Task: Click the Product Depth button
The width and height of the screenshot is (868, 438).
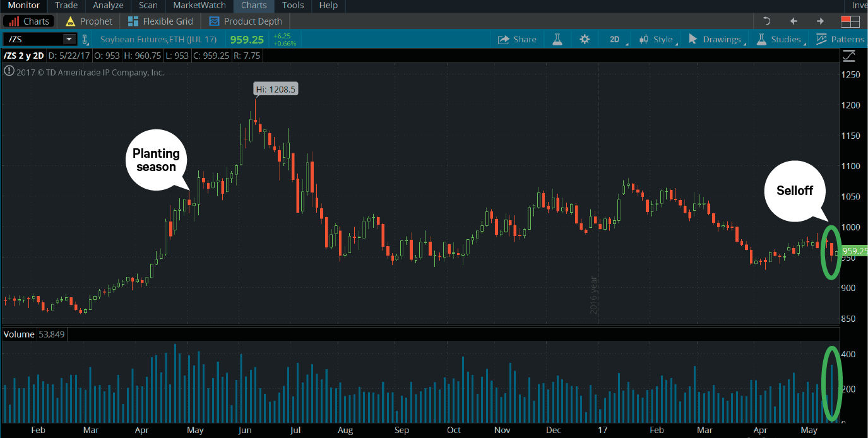Action: tap(245, 20)
